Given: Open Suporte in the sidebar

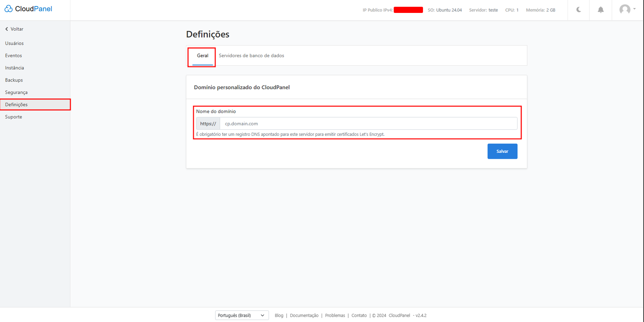Looking at the screenshot, I should (x=14, y=117).
